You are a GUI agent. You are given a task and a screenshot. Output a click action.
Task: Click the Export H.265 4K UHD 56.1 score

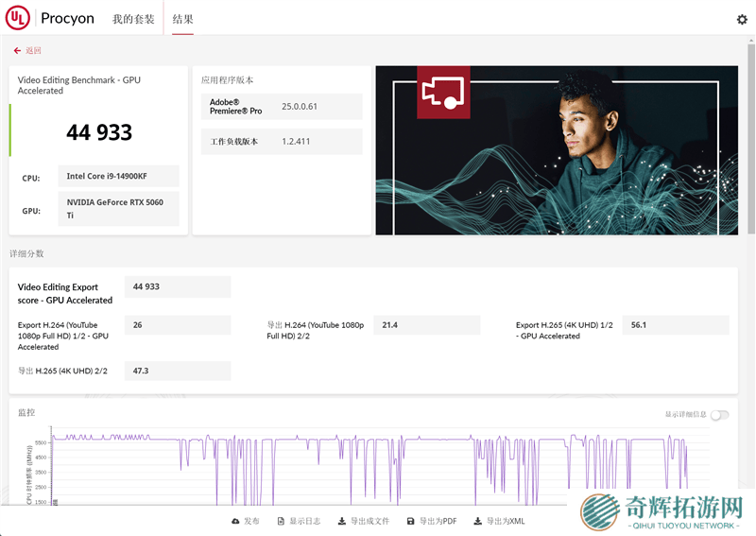point(675,324)
